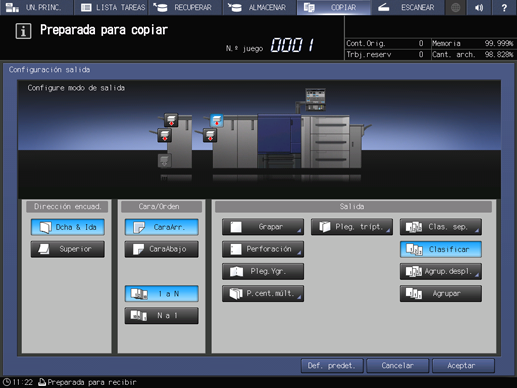This screenshot has height=388, width=517.
Task: Switch to the LISTA TAREAS tab
Action: tap(113, 7)
